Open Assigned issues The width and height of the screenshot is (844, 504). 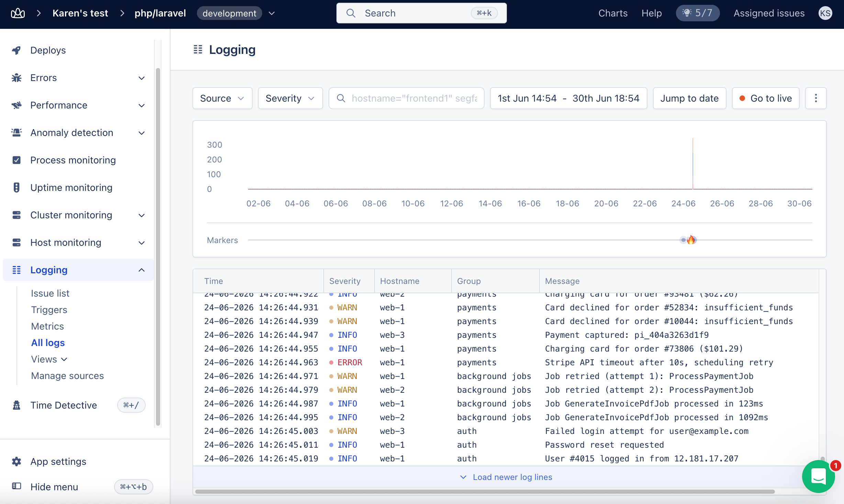click(769, 13)
